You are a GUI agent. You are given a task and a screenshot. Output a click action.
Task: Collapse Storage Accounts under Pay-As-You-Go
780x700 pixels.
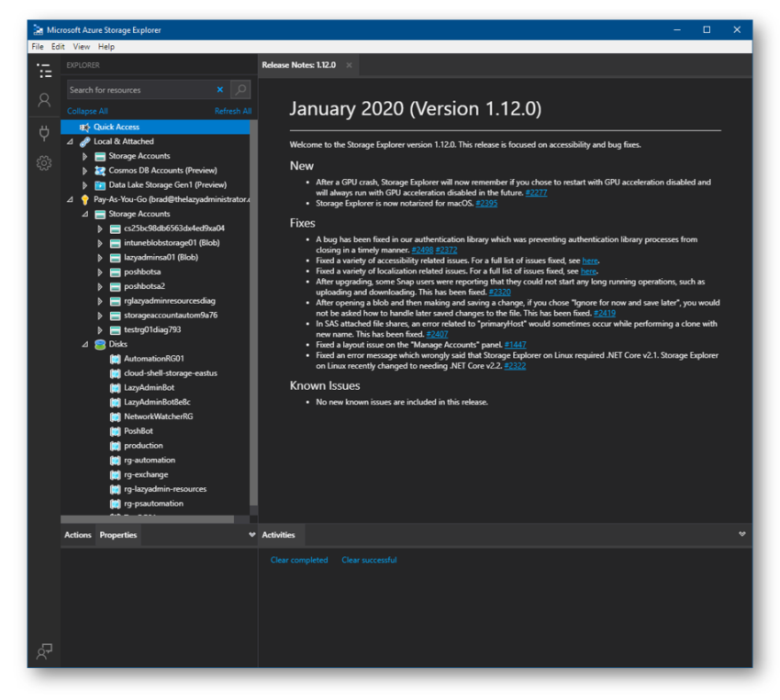click(85, 214)
